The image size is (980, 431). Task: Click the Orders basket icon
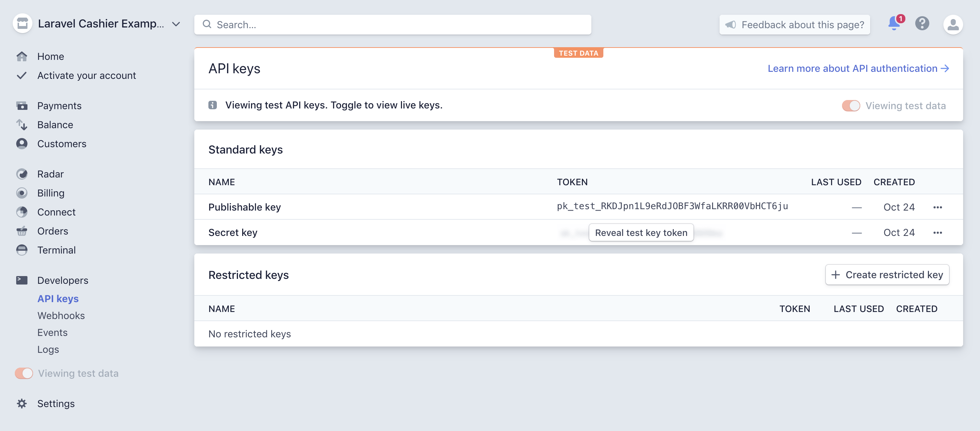(22, 231)
